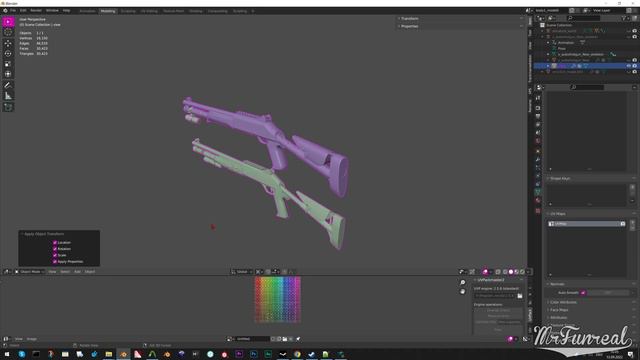The width and height of the screenshot is (640, 360).
Task: Open the UV editor View menu
Action: (19, 339)
